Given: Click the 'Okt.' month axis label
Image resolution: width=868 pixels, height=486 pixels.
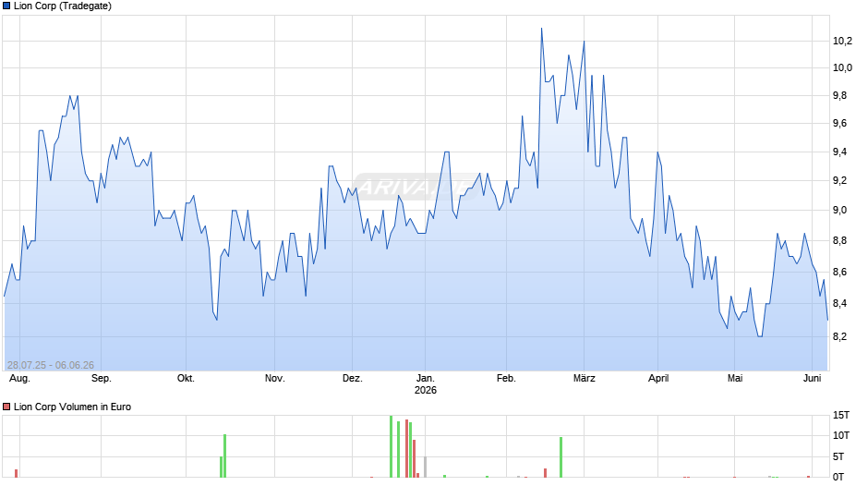Looking at the screenshot, I should click(x=186, y=379).
